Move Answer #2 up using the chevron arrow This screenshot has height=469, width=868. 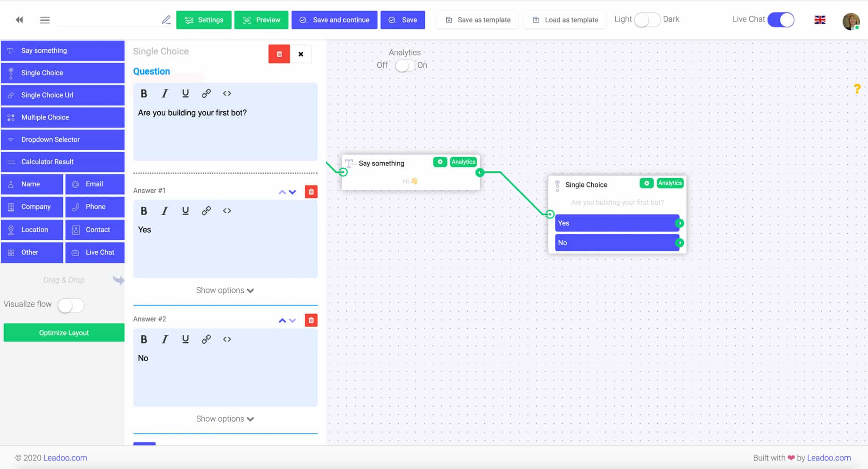[282, 320]
